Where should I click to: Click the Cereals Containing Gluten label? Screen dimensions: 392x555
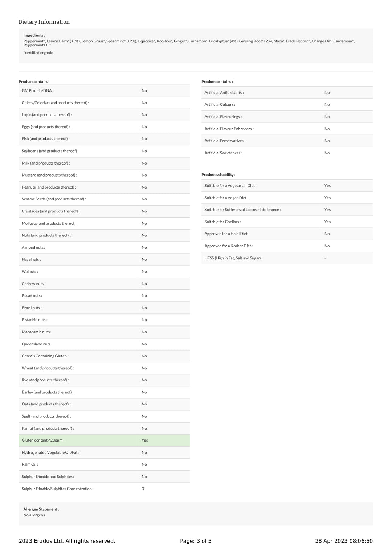45,356
